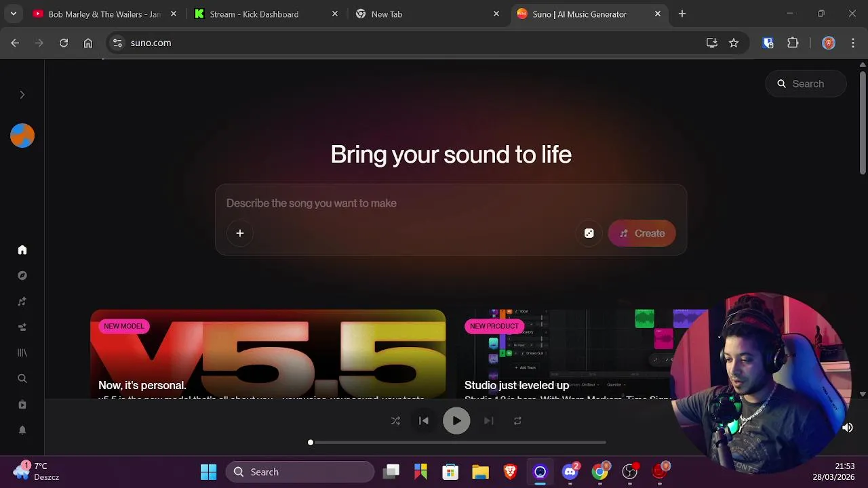Click the suno.com address bar
This screenshot has height=488, width=868.
(x=414, y=43)
